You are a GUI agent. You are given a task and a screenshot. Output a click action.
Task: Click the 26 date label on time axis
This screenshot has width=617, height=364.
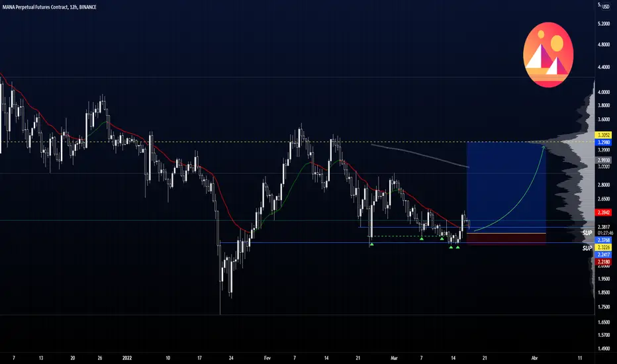100,358
